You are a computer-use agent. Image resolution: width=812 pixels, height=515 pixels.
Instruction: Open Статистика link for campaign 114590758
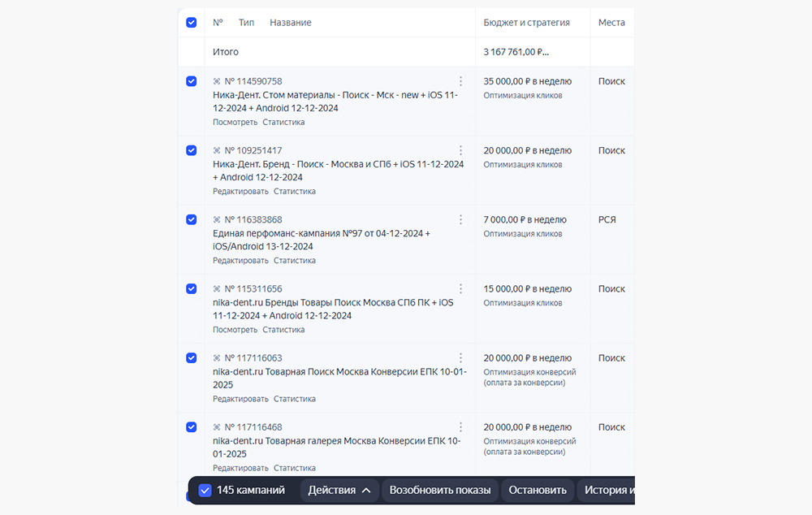283,123
